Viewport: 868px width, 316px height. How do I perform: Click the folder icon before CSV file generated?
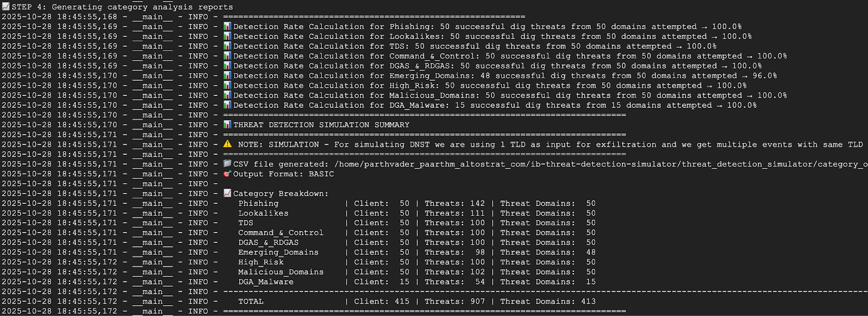coord(227,164)
